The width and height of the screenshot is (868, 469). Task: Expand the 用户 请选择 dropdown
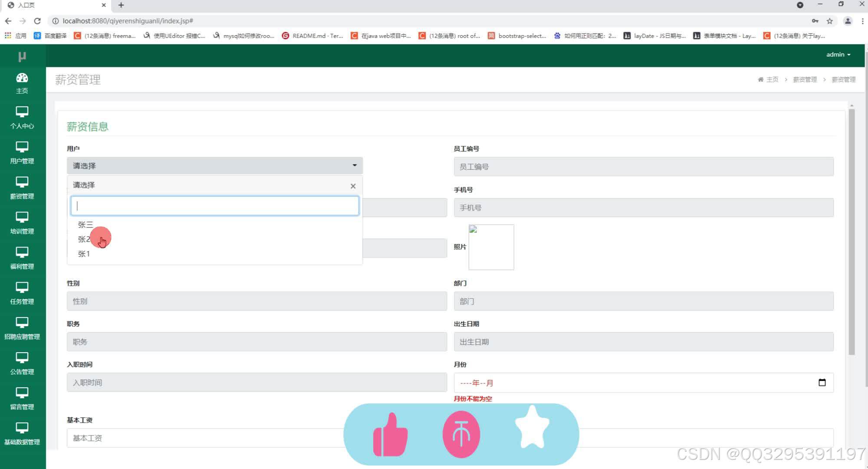pos(215,165)
